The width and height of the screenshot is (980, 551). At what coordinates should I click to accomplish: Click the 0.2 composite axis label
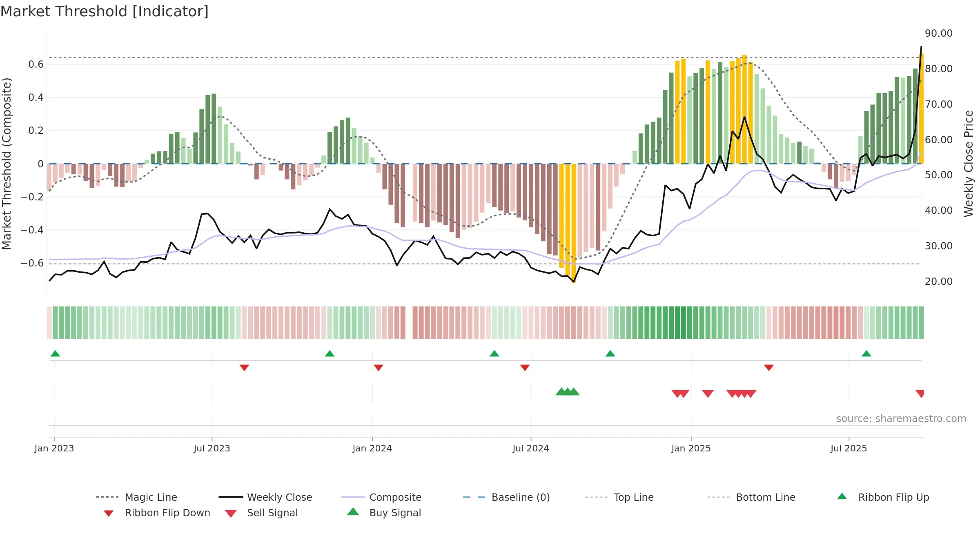click(x=36, y=131)
